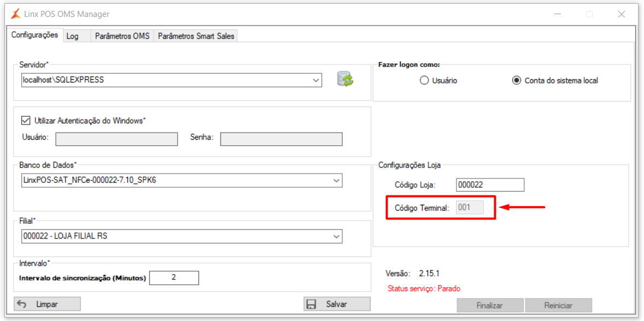Click the undo arrow icon on Limpar
This screenshot has height=321, width=644.
pyautogui.click(x=22, y=304)
